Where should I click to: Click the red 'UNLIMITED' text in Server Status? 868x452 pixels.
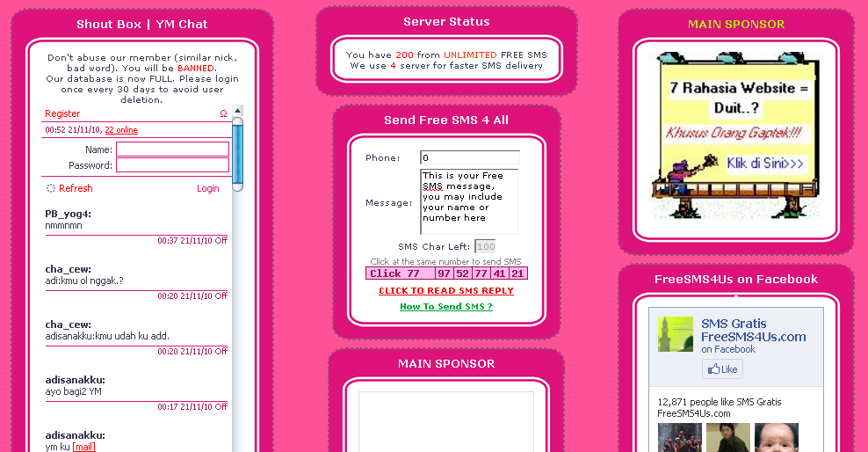470,55
